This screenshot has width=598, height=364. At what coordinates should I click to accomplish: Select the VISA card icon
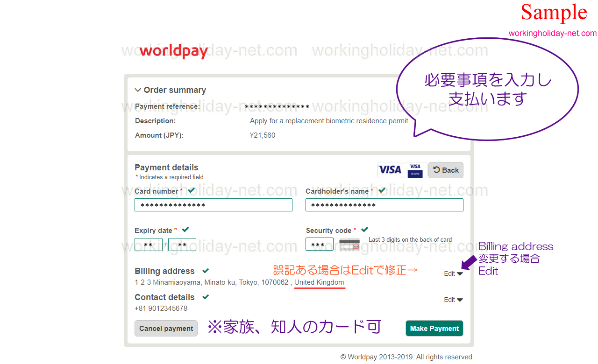(x=390, y=170)
